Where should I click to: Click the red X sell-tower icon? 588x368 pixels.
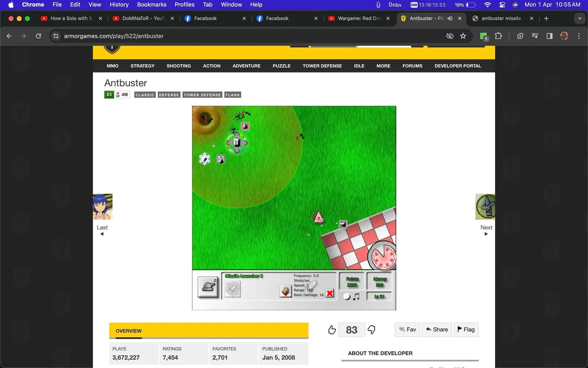point(330,293)
